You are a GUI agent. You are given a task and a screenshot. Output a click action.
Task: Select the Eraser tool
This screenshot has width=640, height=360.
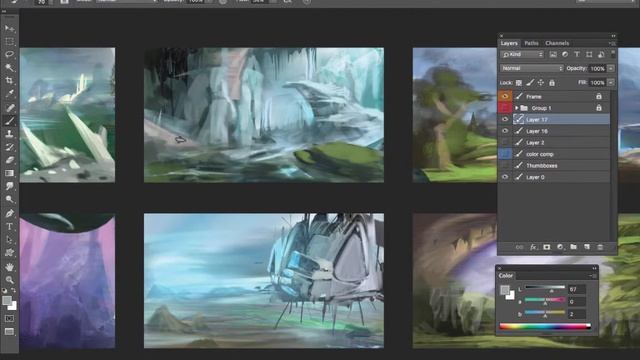point(9,160)
